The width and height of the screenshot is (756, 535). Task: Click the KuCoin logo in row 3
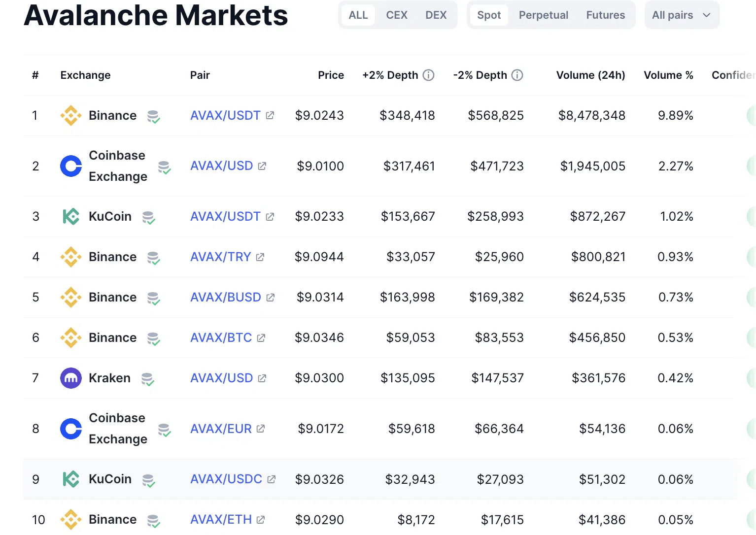pyautogui.click(x=71, y=216)
